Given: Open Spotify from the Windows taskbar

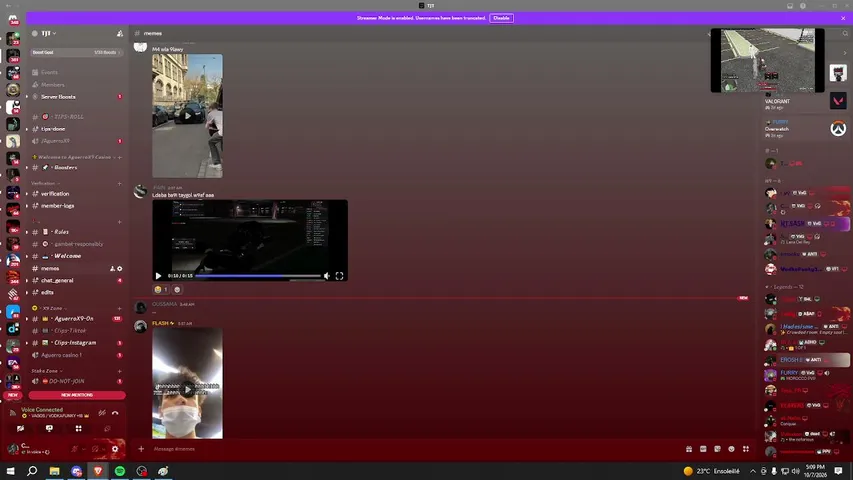Looking at the screenshot, I should tap(120, 471).
